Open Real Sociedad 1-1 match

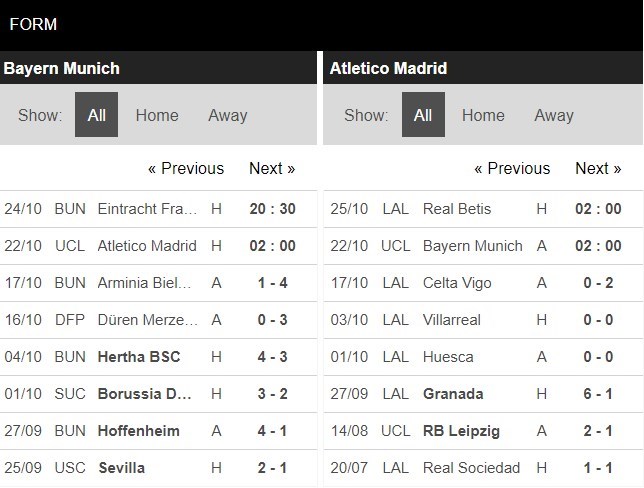[483, 468]
